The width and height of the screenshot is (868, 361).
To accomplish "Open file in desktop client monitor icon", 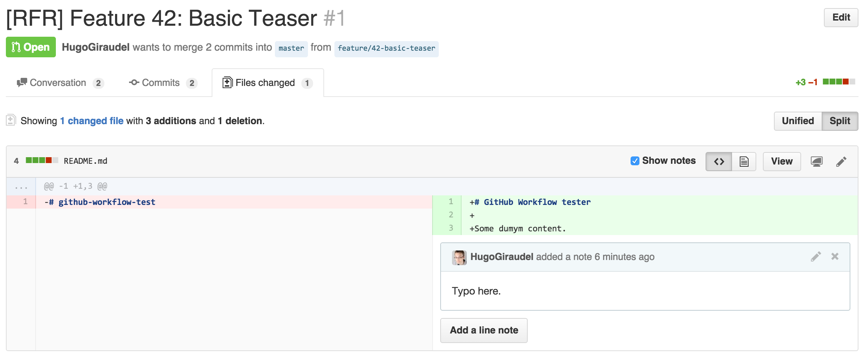I will 817,162.
